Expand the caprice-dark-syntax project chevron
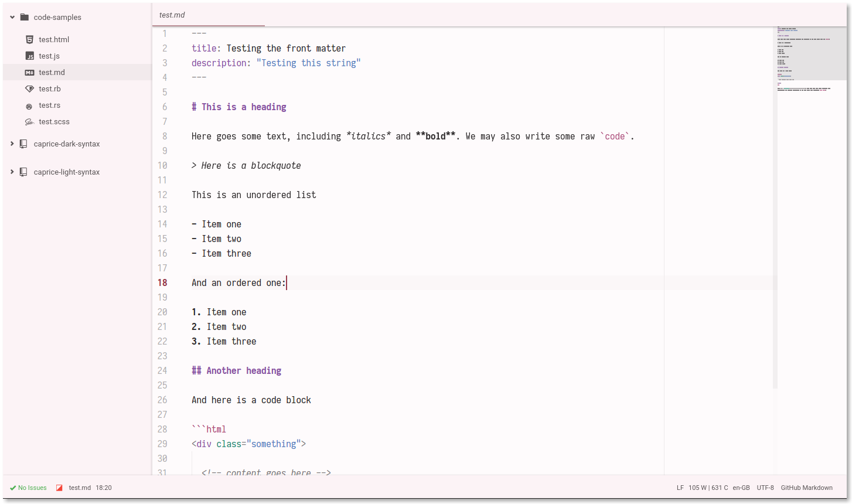 [x=12, y=144]
